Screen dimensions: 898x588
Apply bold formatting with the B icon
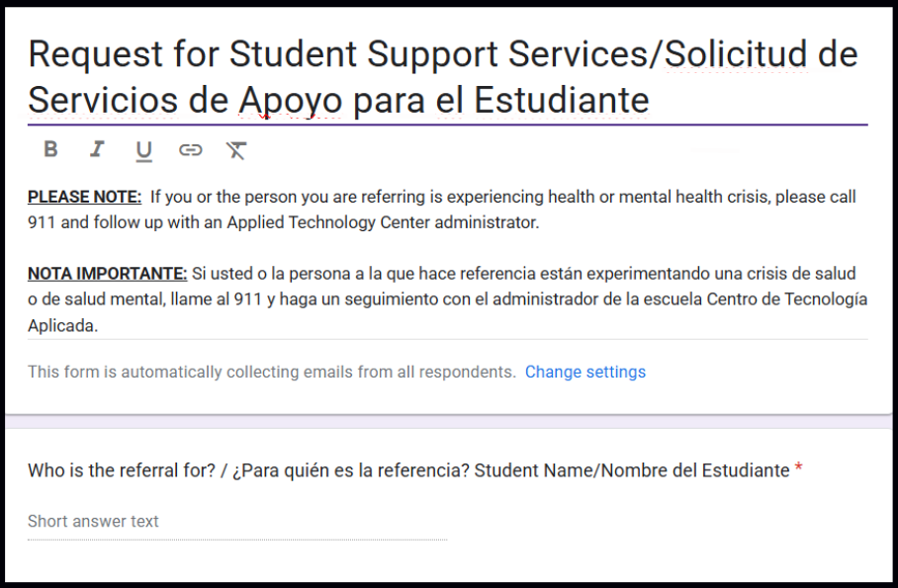click(49, 149)
